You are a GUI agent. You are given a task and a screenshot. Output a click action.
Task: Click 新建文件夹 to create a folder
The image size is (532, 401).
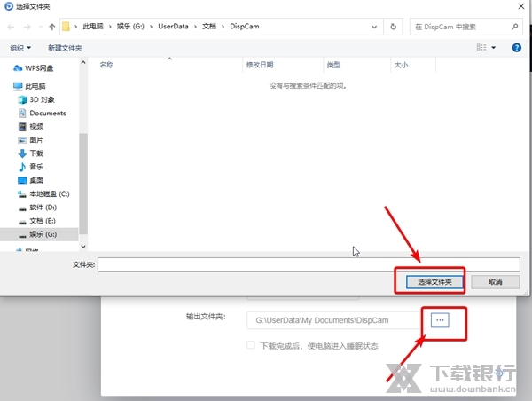[x=65, y=48]
